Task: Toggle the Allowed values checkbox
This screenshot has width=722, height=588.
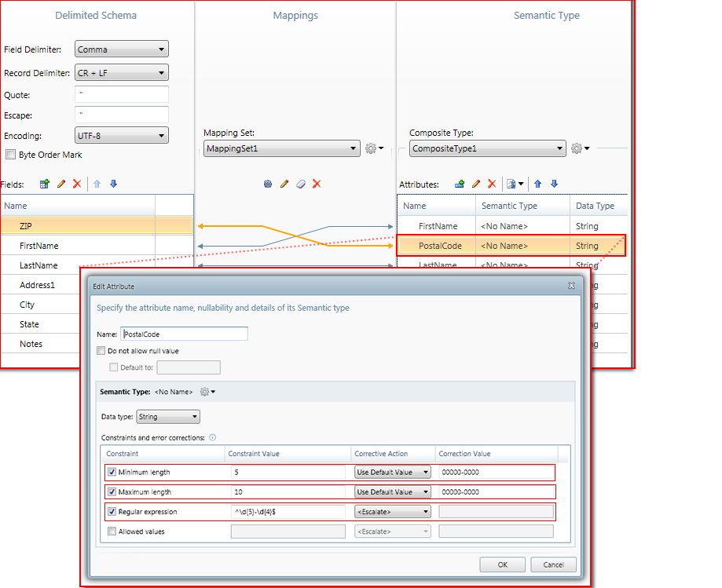Action: click(x=112, y=531)
